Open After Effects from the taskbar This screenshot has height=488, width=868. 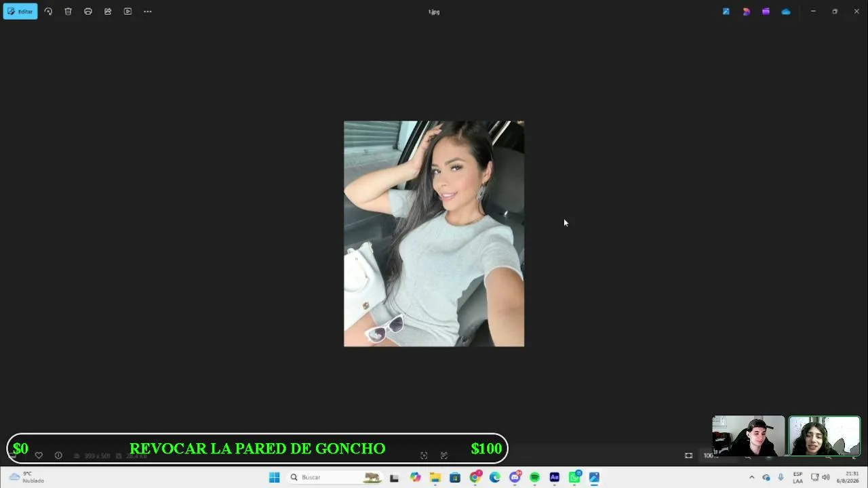point(555,477)
